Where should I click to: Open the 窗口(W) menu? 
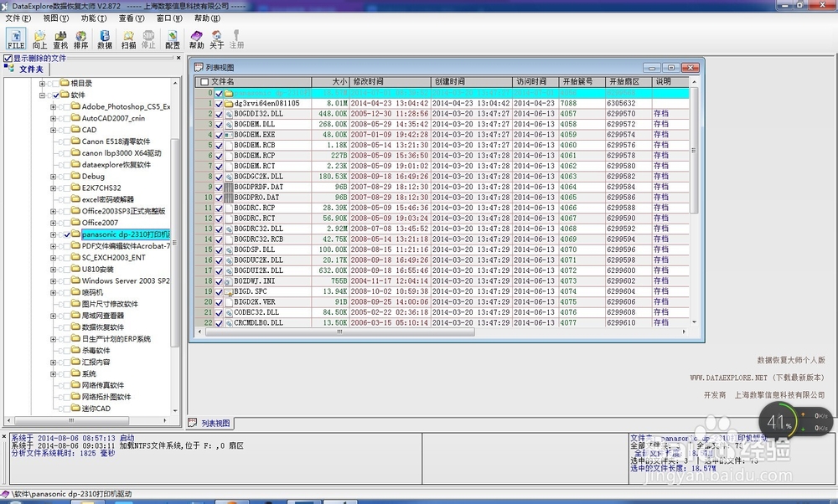[x=169, y=18]
